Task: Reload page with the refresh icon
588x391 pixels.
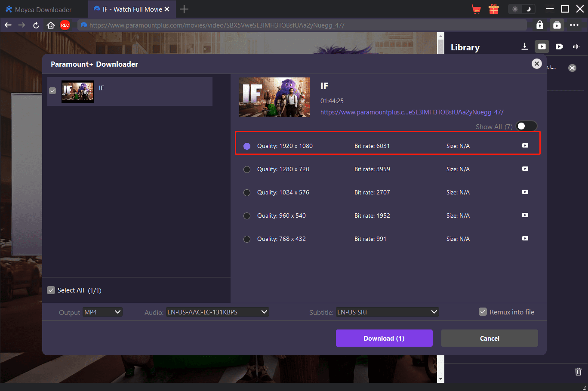Action: tap(36, 25)
